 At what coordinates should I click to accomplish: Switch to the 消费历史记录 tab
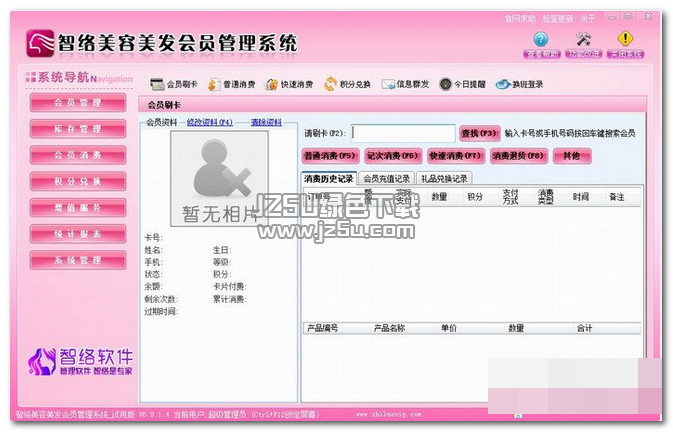329,178
